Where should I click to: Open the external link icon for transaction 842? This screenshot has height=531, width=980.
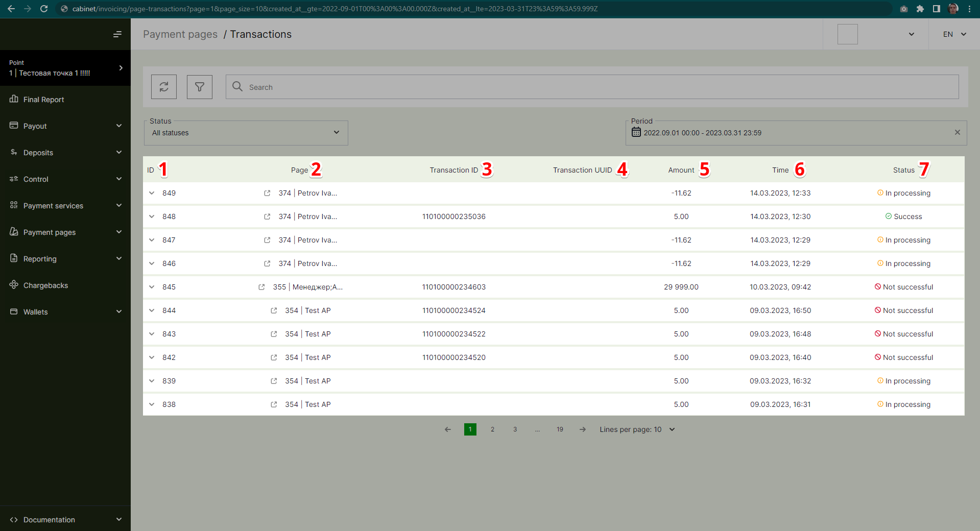[x=274, y=357]
